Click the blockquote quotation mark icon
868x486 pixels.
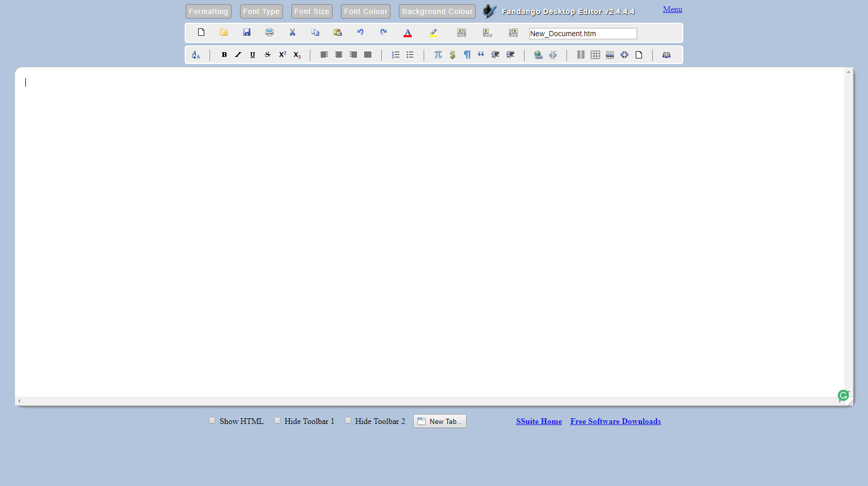tap(481, 55)
